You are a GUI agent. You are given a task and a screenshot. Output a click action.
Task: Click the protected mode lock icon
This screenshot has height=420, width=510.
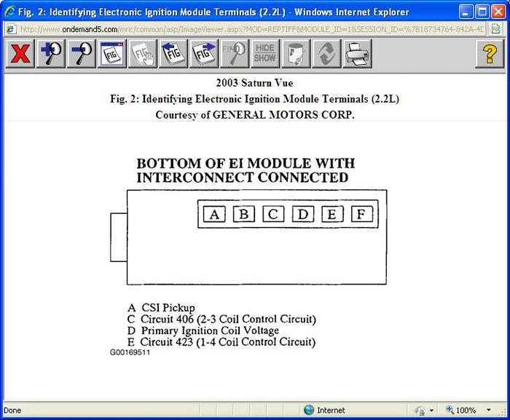click(420, 411)
